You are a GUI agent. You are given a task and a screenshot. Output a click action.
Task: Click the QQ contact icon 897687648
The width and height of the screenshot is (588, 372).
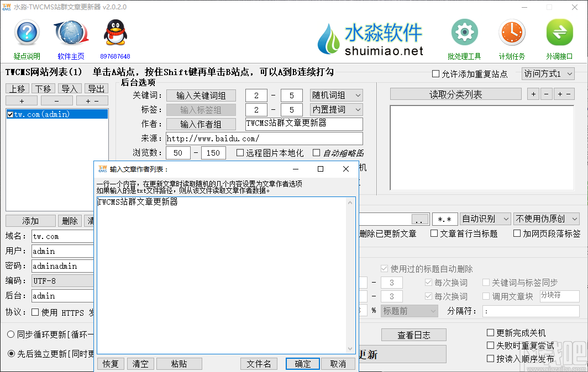coord(114,32)
